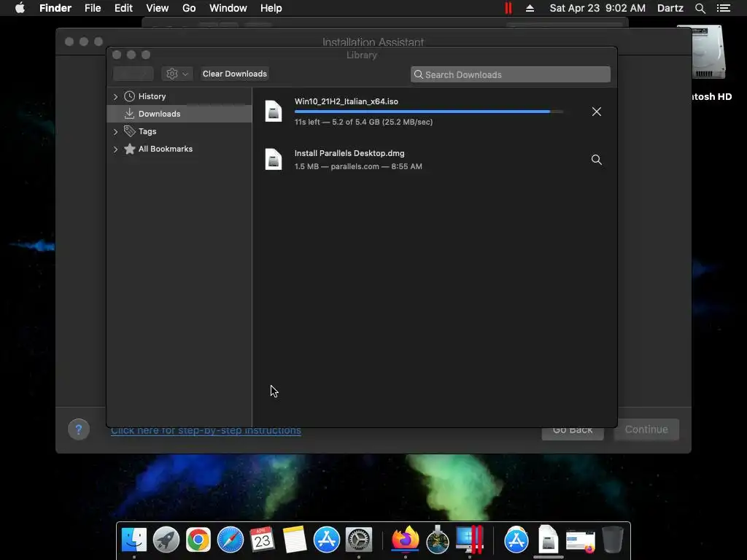This screenshot has width=747, height=560.
Task: Open the disk image file in Dock
Action: click(549, 539)
